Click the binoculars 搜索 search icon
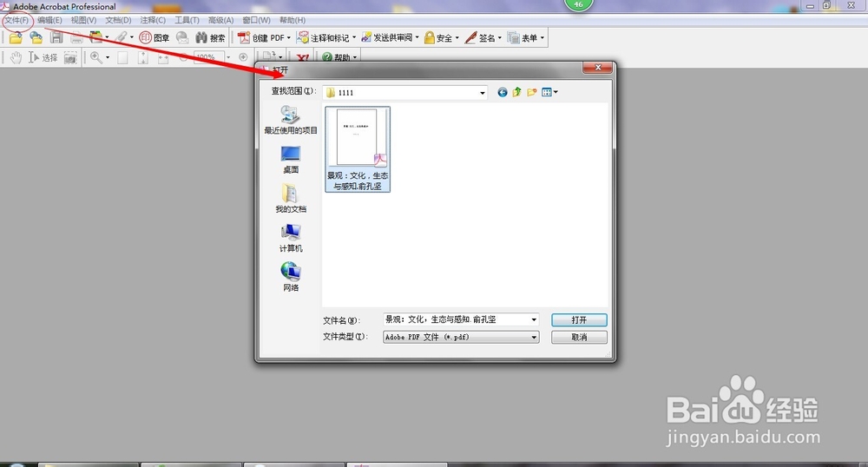This screenshot has width=868, height=467. point(210,37)
